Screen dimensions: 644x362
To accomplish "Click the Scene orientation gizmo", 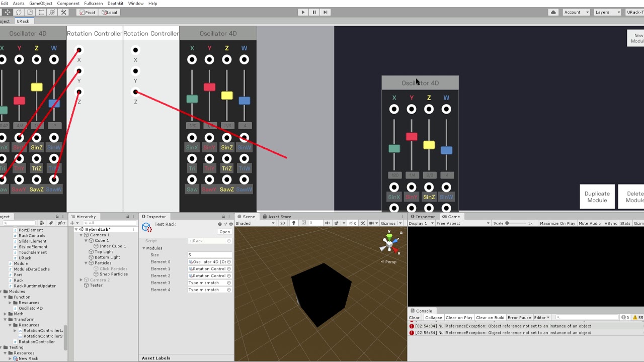I will pos(389,243).
